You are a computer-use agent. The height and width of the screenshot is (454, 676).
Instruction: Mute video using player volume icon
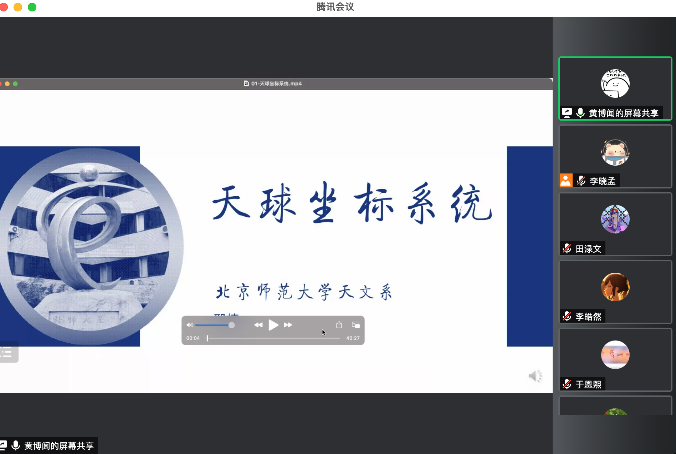[x=190, y=325]
